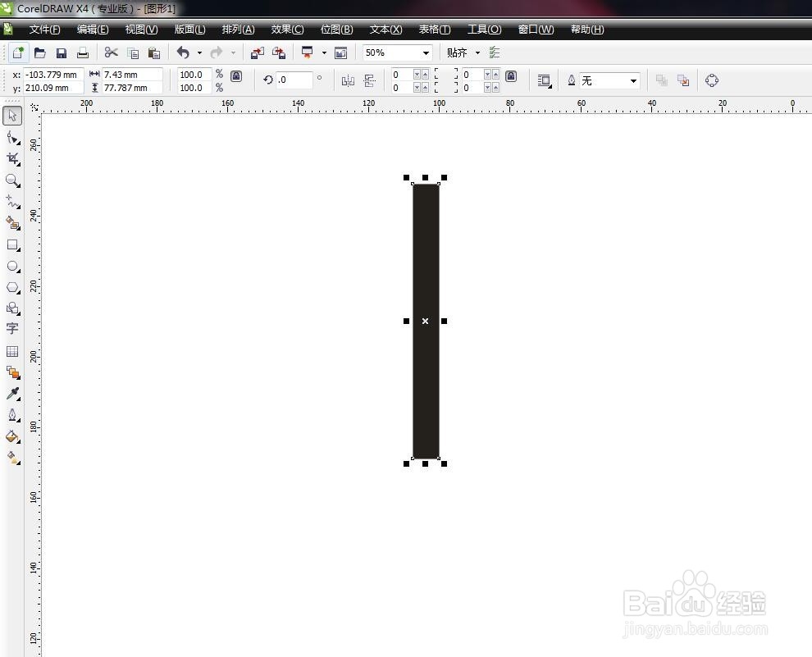The width and height of the screenshot is (812, 657).
Task: Expand the zoom level 50% dropdown
Action: point(426,52)
